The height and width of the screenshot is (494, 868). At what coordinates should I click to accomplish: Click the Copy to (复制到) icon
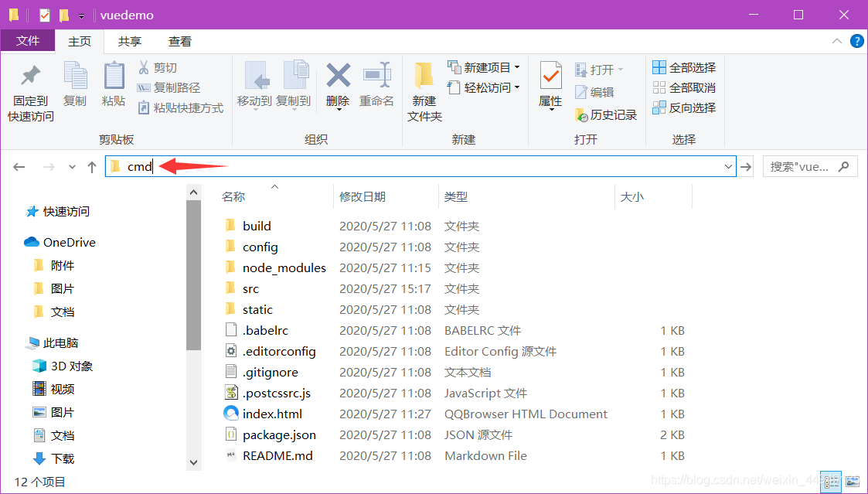pyautogui.click(x=294, y=75)
